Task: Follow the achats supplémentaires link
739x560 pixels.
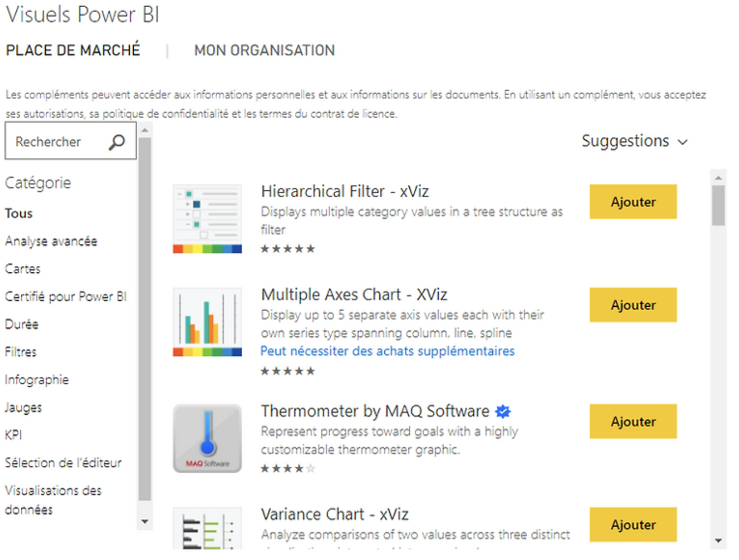Action: coord(387,351)
